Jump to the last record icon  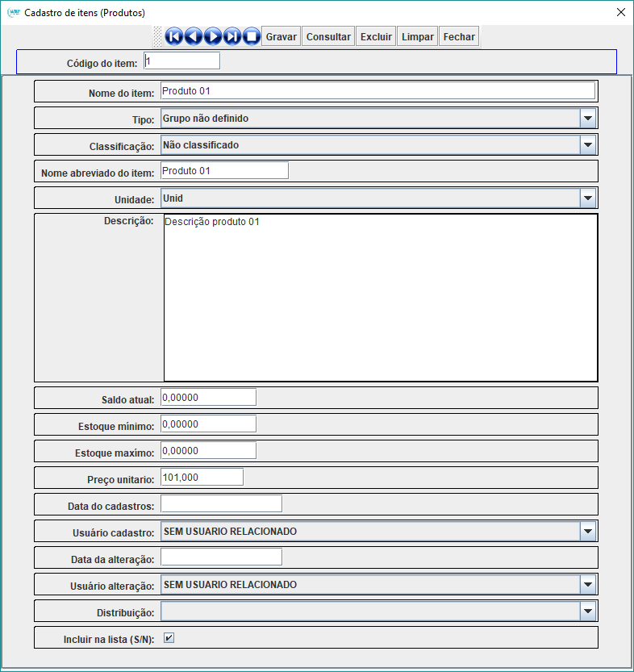232,36
